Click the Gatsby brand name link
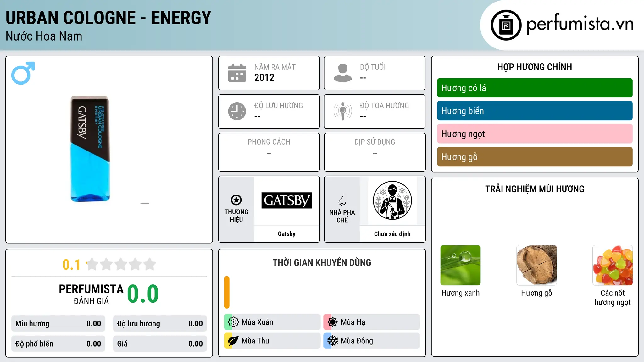 tap(286, 234)
